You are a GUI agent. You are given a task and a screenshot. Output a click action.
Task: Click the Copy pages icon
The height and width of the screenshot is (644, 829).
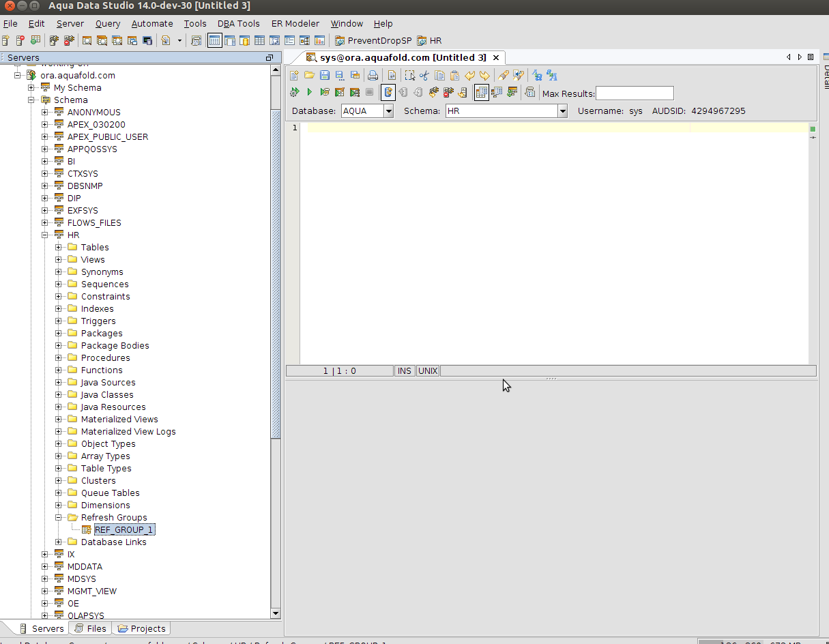pos(439,75)
